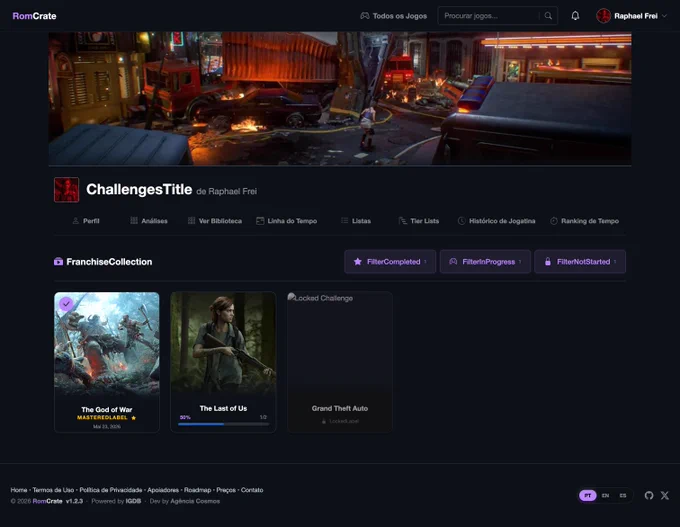Toggle the FilterNotStarted filter

tap(580, 262)
